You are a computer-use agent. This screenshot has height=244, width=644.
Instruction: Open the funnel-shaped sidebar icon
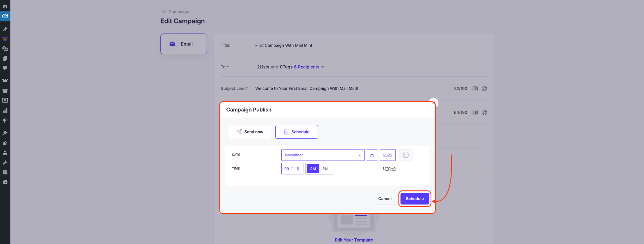click(5, 39)
